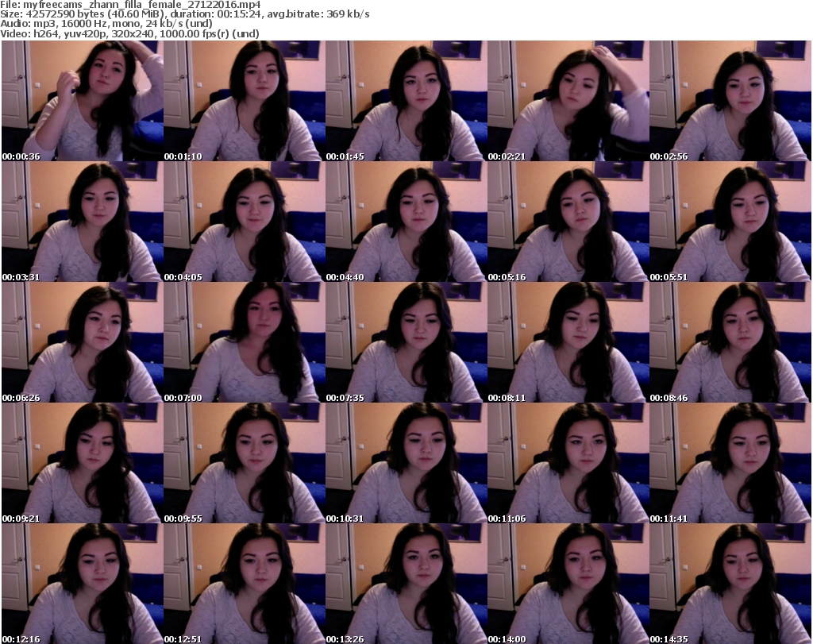Pick the thumbnail labeled 00:05:51
Viewport: 813px width, 644px height.
(730, 222)
